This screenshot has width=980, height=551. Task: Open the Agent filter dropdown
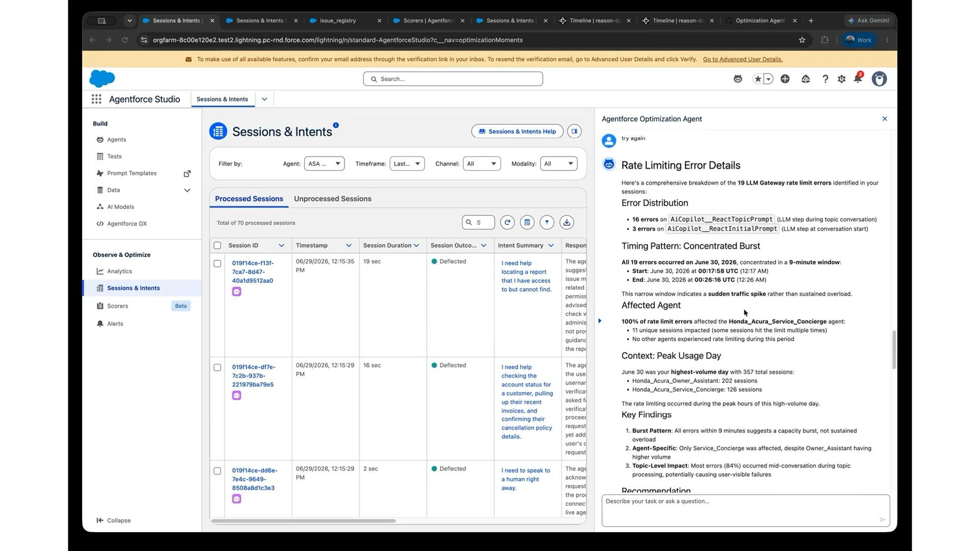click(x=324, y=164)
